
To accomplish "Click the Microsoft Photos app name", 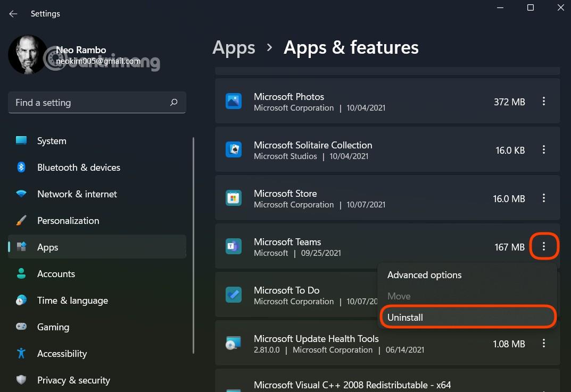I will (x=289, y=97).
